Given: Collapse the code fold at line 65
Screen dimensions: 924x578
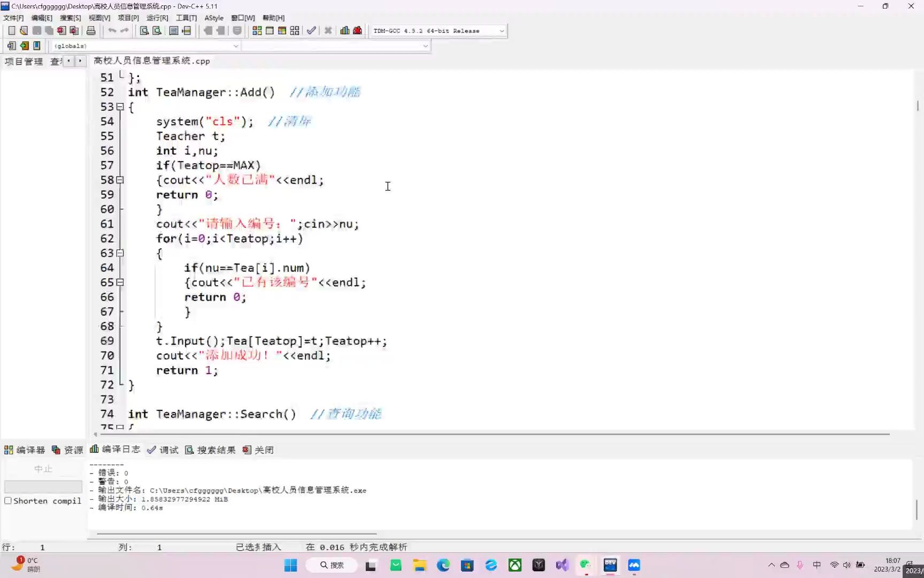Looking at the screenshot, I should pyautogui.click(x=120, y=282).
